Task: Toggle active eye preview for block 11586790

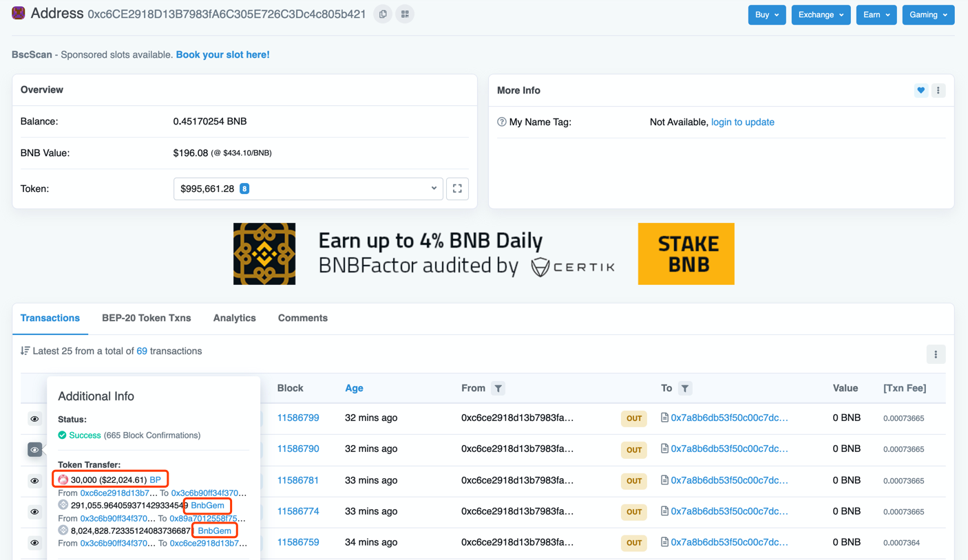Action: tap(34, 450)
